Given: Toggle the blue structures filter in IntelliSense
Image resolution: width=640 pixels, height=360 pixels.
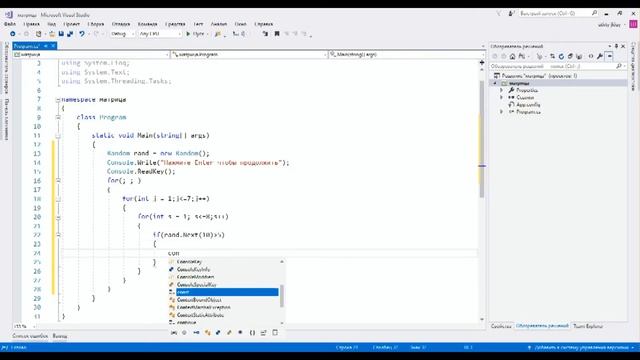Looking at the screenshot, I should click(218, 333).
